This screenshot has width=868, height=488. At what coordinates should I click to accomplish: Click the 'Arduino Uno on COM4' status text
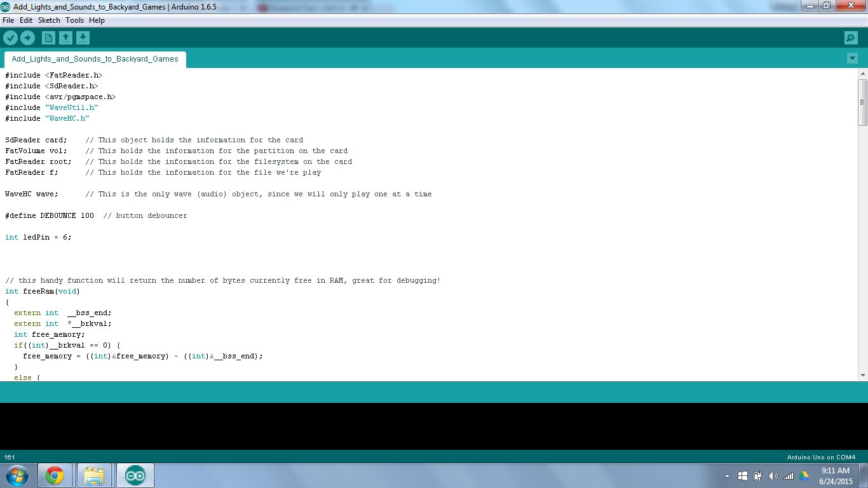coord(821,457)
